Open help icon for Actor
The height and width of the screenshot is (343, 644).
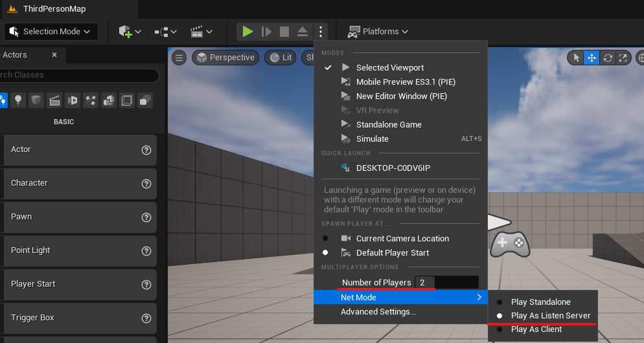(x=146, y=150)
